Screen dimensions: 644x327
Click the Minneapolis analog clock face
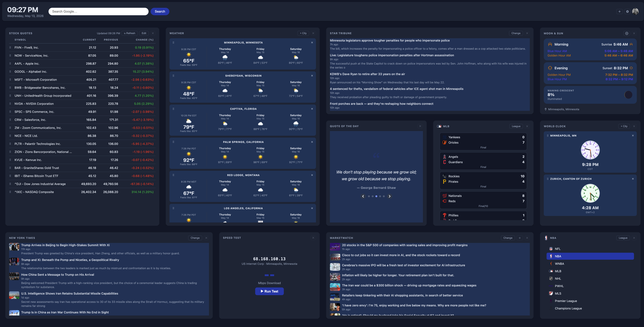point(590,150)
